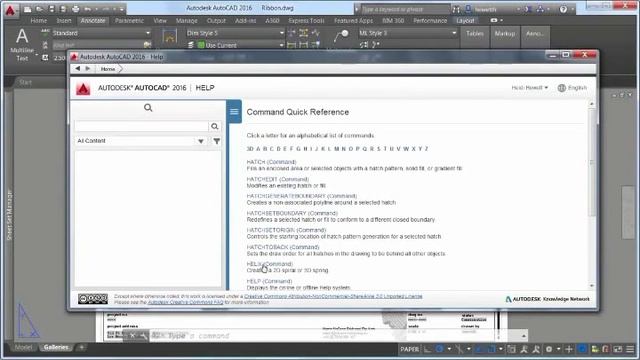Open the HATCHEDIT (Command) link

click(x=278, y=179)
